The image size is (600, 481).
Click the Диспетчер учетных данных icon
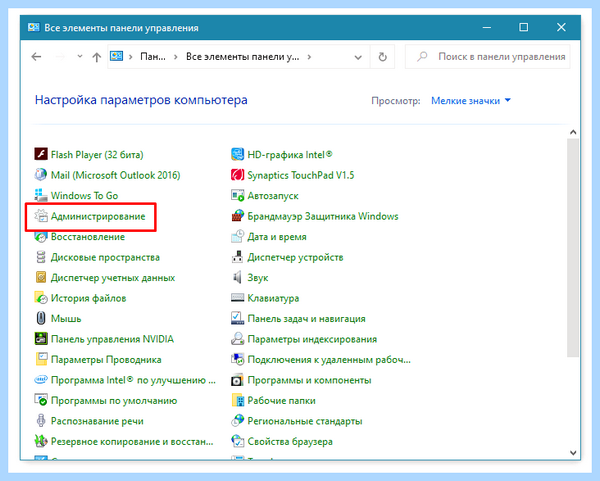click(41, 277)
